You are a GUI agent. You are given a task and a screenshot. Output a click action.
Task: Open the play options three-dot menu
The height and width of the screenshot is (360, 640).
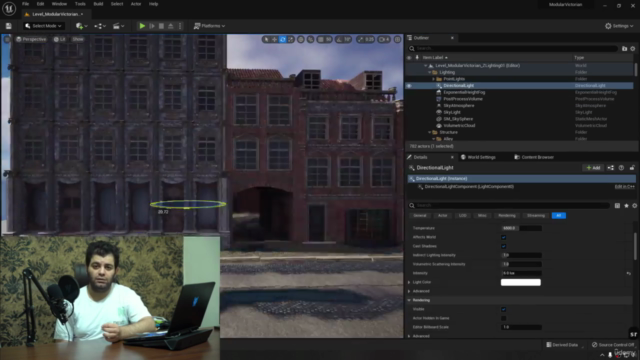tap(180, 26)
